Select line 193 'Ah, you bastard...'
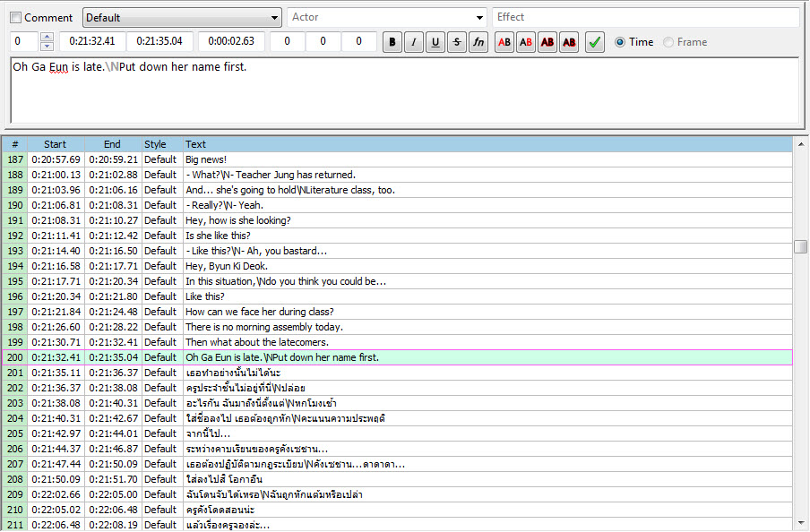Image resolution: width=810 pixels, height=532 pixels. point(397,251)
